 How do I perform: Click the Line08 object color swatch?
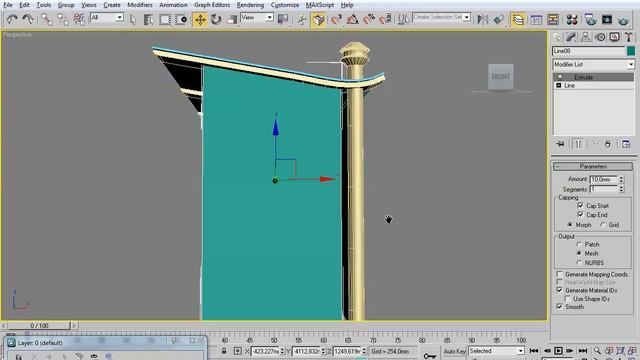click(x=631, y=51)
